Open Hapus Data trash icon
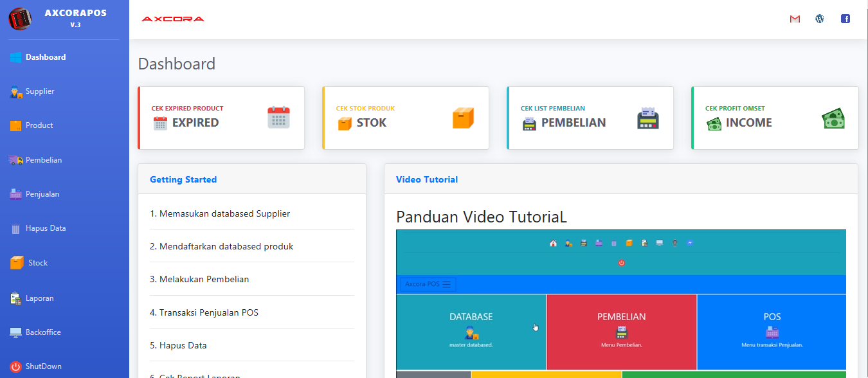 click(16, 229)
